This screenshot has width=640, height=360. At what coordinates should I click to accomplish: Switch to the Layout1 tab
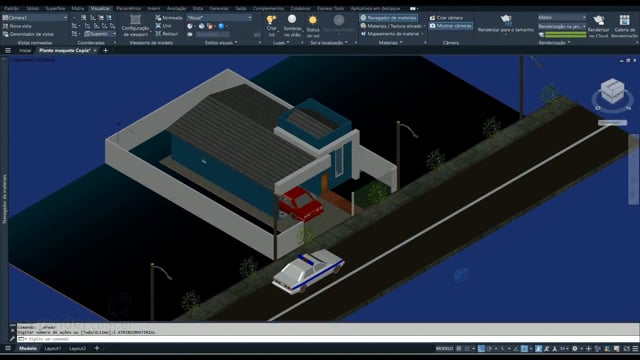click(x=53, y=349)
